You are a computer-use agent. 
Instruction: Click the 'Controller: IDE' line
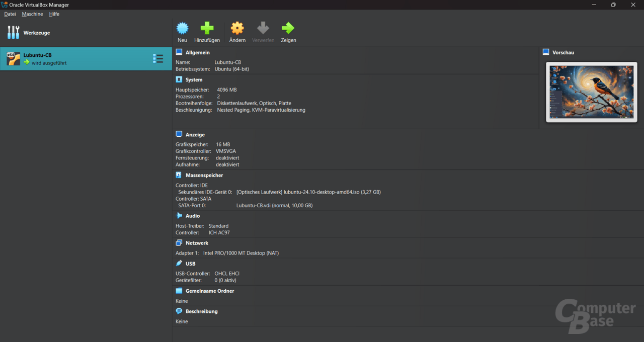[192, 185]
